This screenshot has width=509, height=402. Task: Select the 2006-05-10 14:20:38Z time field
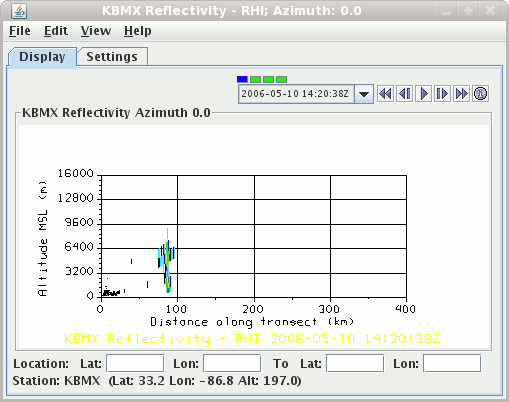[x=296, y=94]
